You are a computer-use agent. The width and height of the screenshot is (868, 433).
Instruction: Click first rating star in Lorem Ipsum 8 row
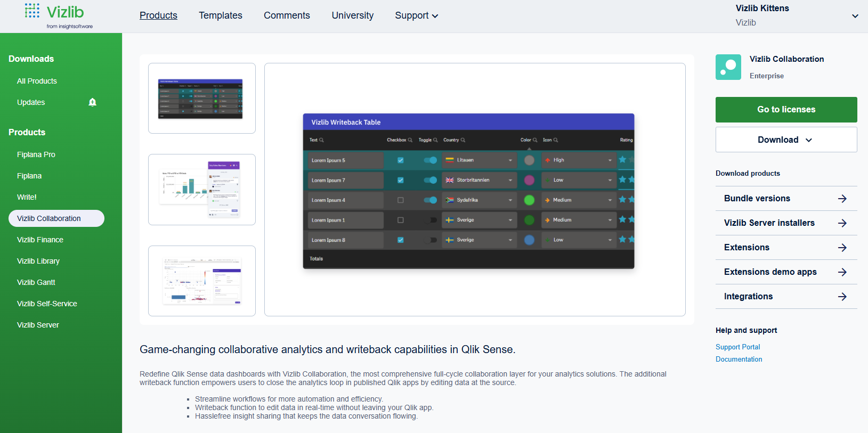(622, 240)
